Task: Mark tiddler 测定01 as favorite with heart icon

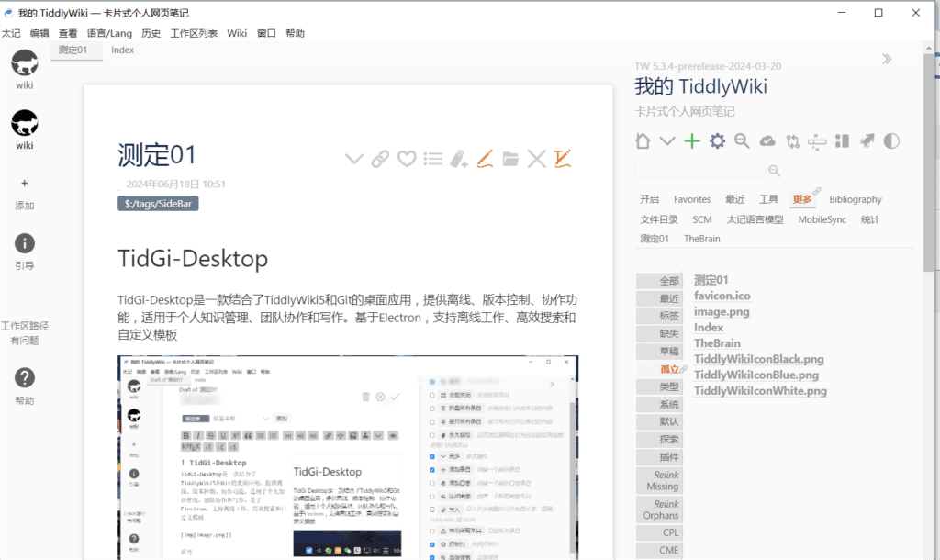Action: pos(407,159)
